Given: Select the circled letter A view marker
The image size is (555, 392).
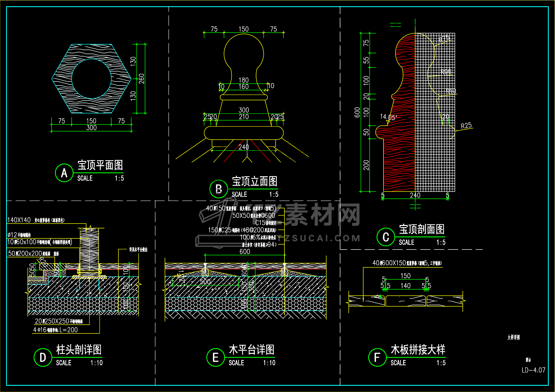Looking at the screenshot, I should tap(64, 173).
